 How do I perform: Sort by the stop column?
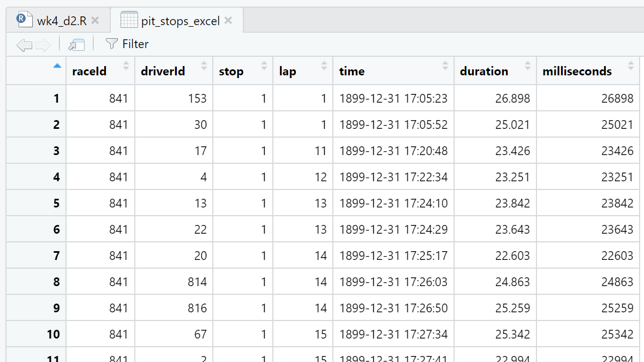(231, 71)
